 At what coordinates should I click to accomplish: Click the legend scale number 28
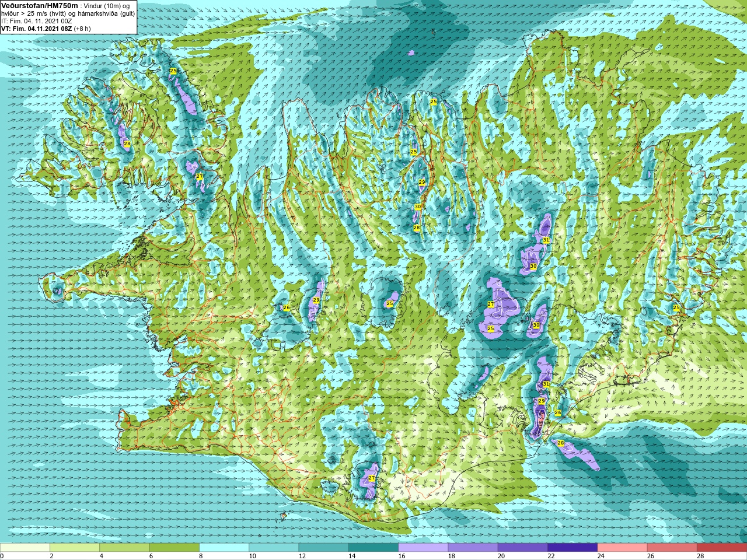point(700,556)
